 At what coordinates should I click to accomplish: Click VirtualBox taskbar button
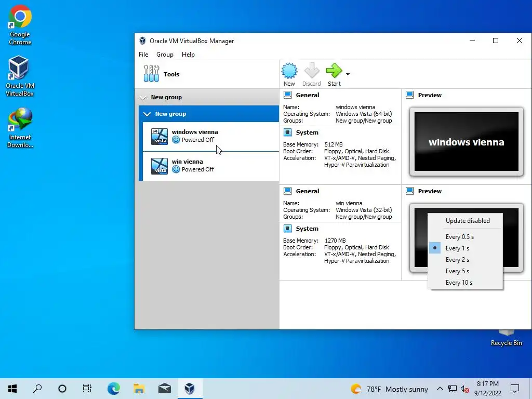[190, 389]
